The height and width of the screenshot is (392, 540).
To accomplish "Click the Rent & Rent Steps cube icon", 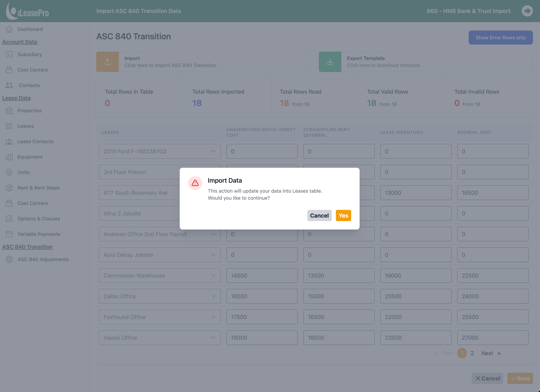I will pos(9,188).
